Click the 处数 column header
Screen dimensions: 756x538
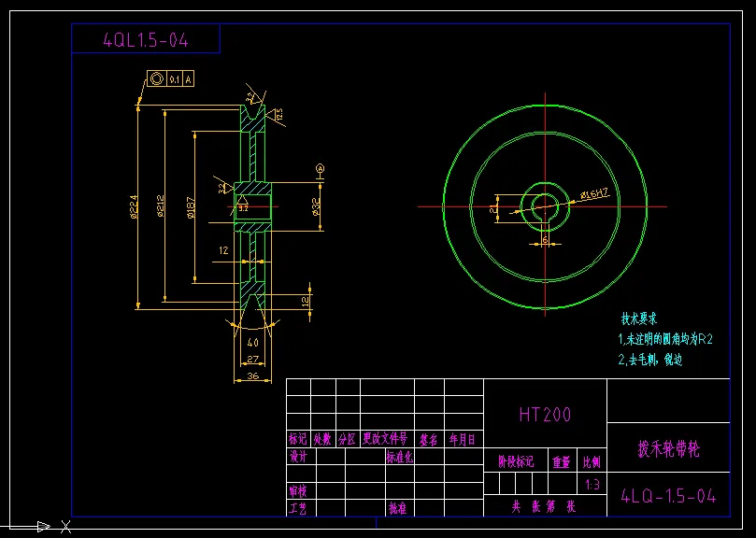click(x=322, y=439)
